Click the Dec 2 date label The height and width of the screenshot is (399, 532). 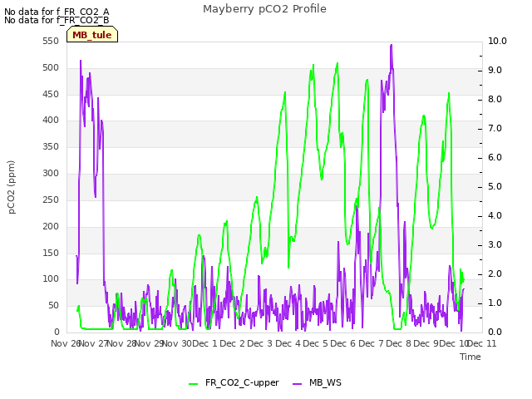point(233,343)
